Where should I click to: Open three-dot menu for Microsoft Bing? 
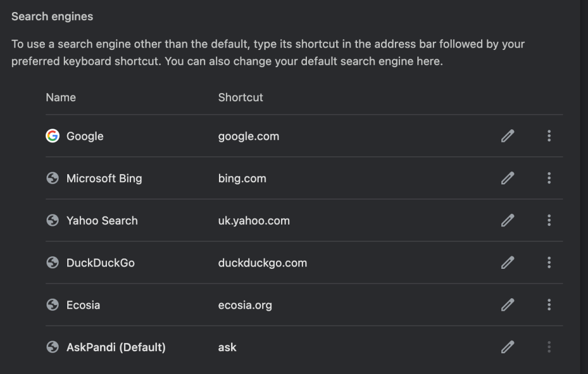(x=549, y=178)
